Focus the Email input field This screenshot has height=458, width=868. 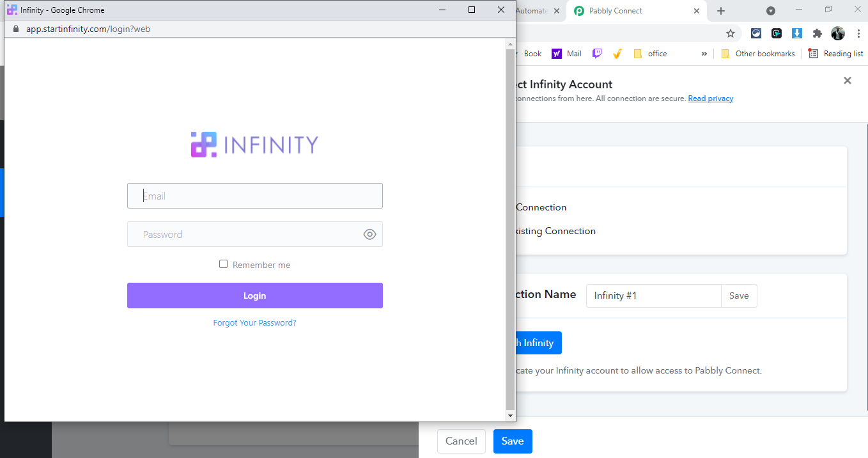coord(255,196)
